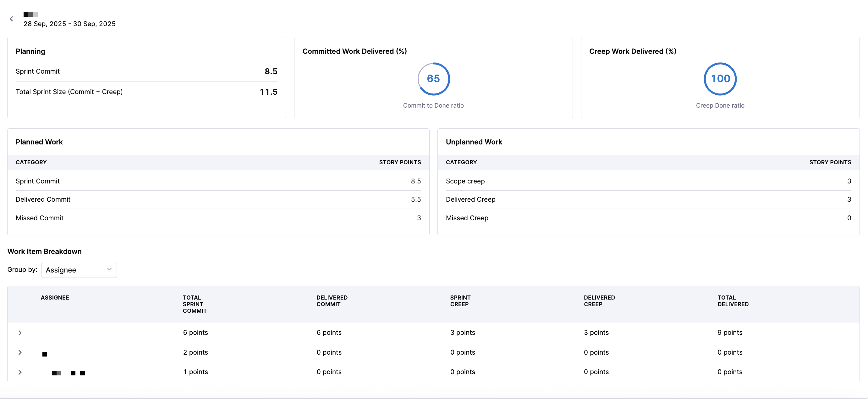Click the Sprint Creep column header
The width and height of the screenshot is (868, 399).
(x=460, y=301)
